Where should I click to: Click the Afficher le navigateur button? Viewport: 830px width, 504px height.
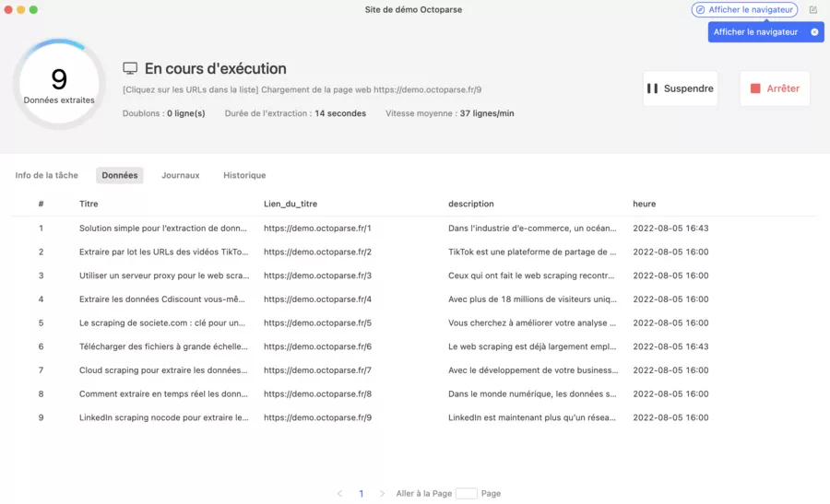pyautogui.click(x=744, y=9)
